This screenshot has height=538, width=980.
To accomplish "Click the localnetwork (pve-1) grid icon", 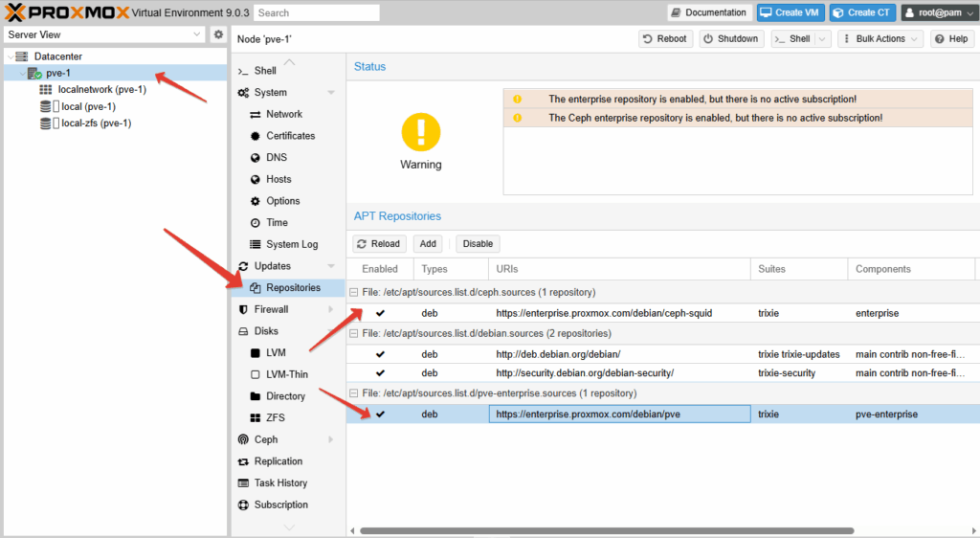I will pyautogui.click(x=46, y=89).
